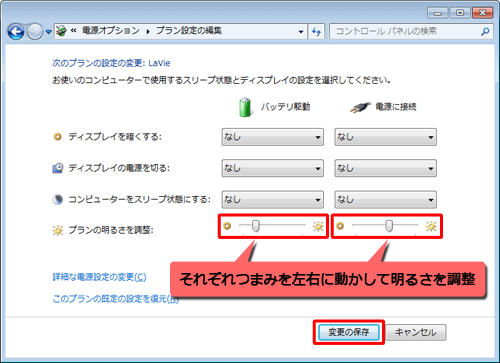Click このプランの既定の設定を復元 link
This screenshot has width=500, height=363.
(115, 299)
